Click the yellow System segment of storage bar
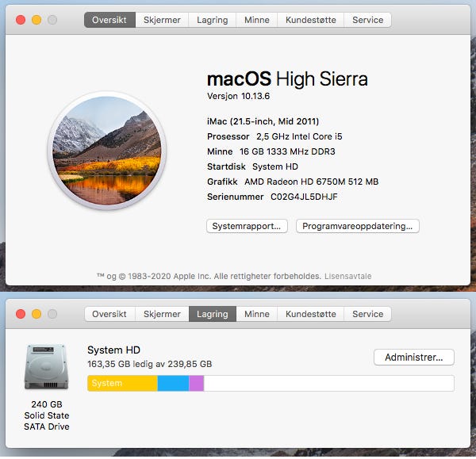Viewport: 476px width, 459px height. point(123,383)
